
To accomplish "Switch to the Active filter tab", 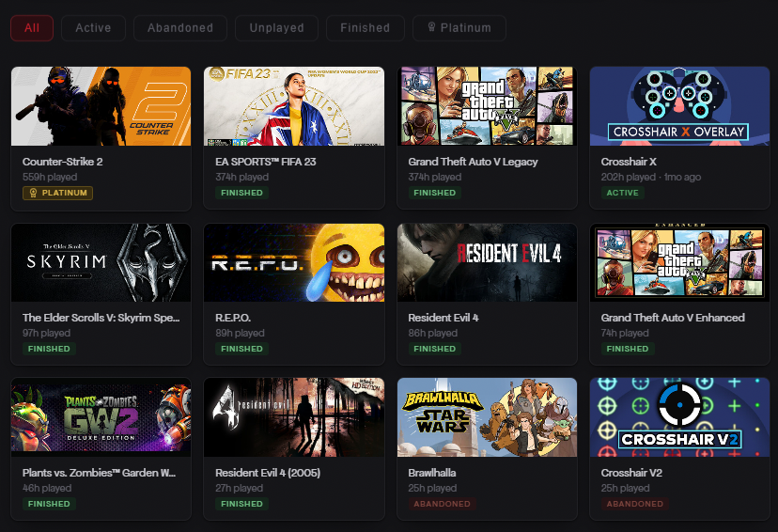I will point(93,28).
